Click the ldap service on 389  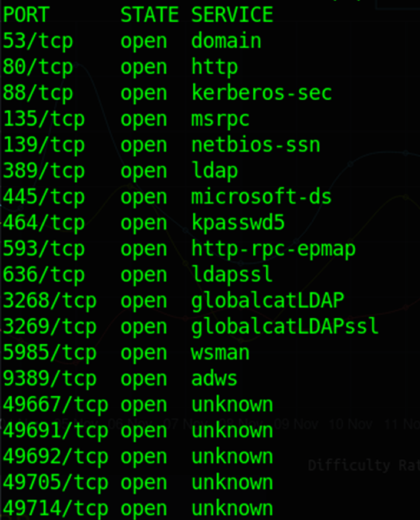tap(214, 172)
